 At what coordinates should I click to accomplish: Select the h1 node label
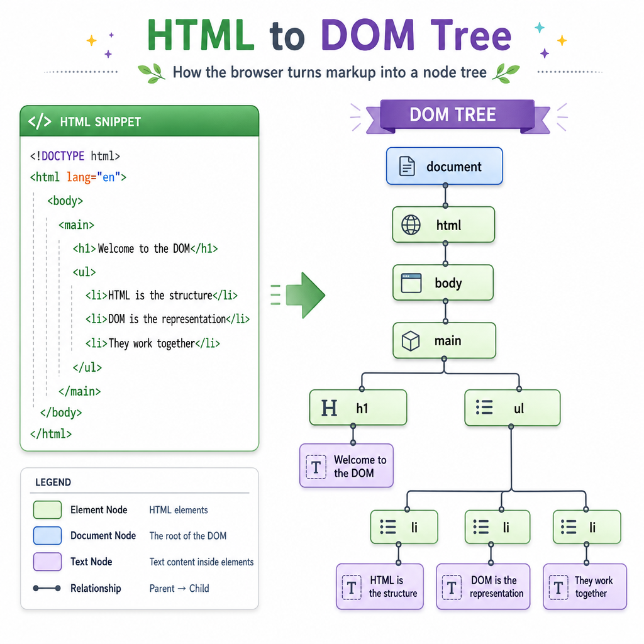(362, 408)
